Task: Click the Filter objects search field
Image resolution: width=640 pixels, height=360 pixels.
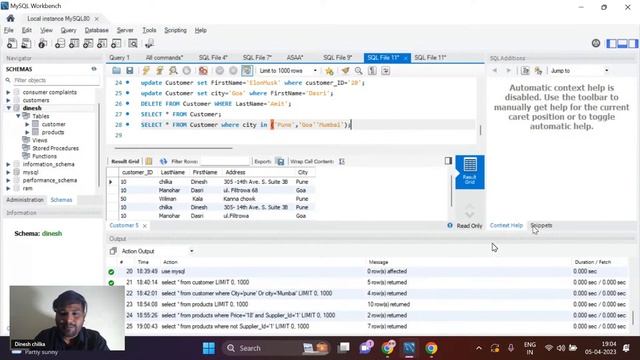Action: tap(56, 80)
